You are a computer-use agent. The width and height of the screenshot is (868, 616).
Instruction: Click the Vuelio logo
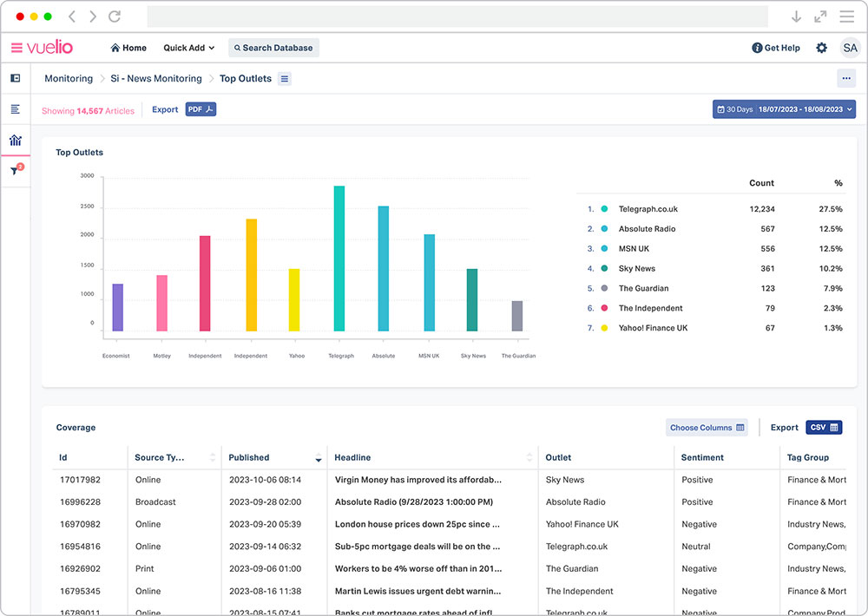[49, 47]
